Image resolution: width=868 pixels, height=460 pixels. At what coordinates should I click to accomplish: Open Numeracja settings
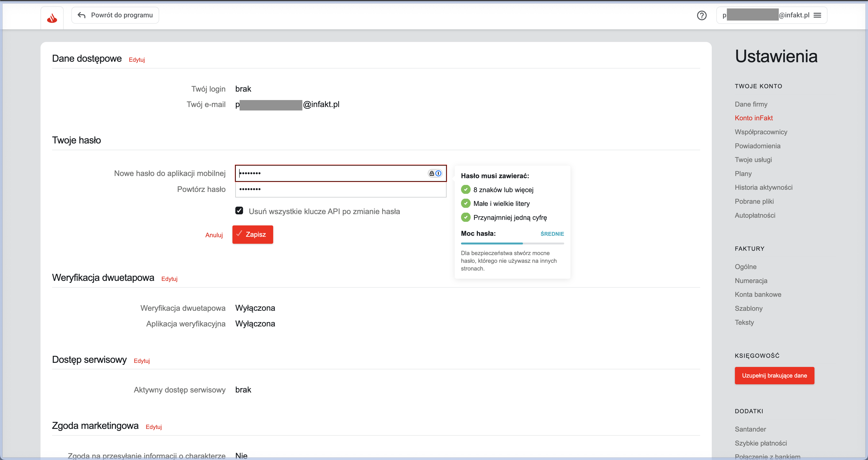(751, 281)
